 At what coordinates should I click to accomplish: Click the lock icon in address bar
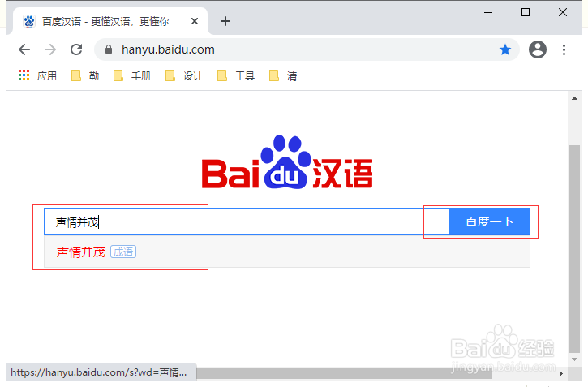click(x=109, y=49)
